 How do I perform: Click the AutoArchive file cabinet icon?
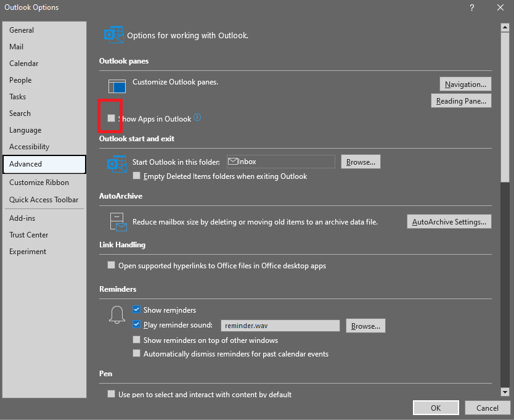pyautogui.click(x=118, y=222)
